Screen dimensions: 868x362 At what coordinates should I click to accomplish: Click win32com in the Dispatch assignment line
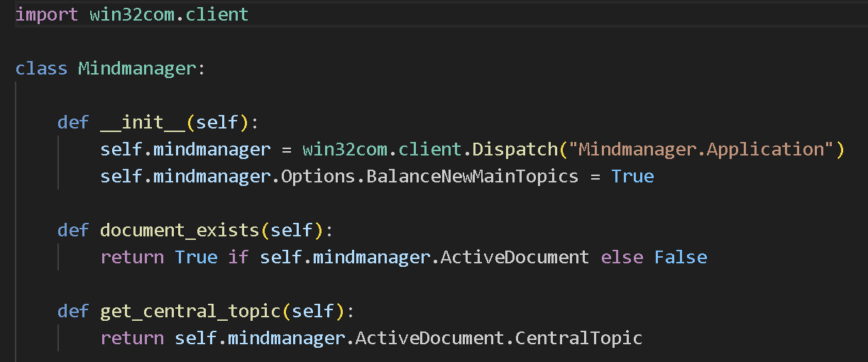pos(345,150)
